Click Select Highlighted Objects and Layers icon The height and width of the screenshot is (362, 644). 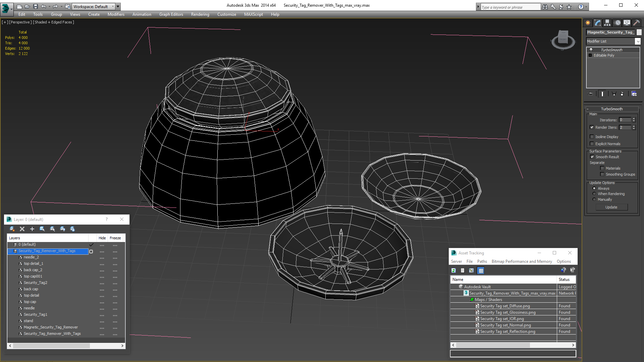pyautogui.click(x=42, y=229)
